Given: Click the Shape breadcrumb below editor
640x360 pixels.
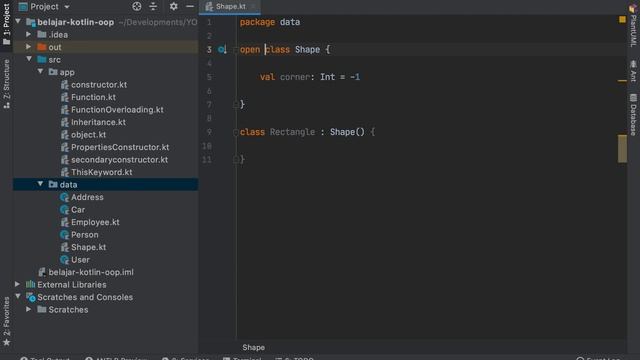Looking at the screenshot, I should click(253, 347).
